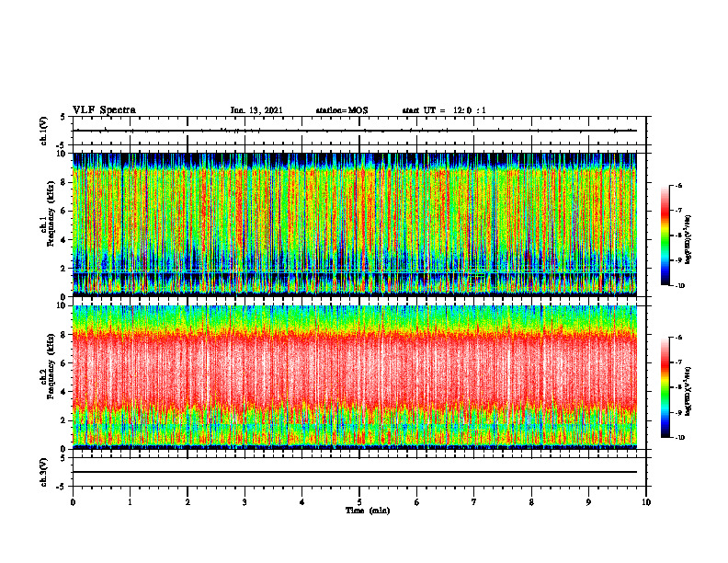The width and height of the screenshot is (728, 563).
Task: Select the ch.1 spectrogram color scale bar
Action: tap(665, 236)
